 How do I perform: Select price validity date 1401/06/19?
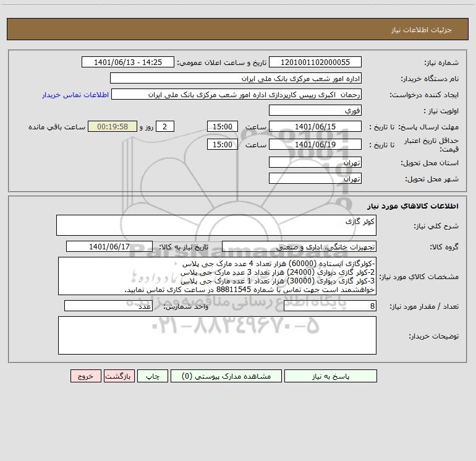315,144
